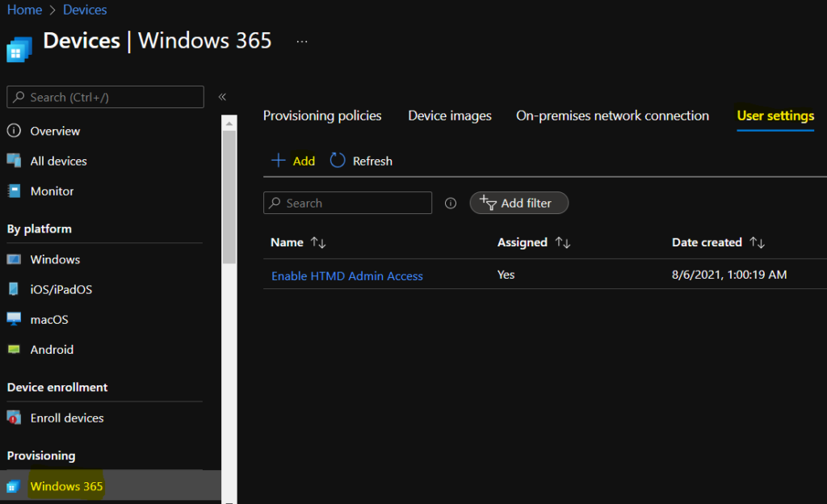Select Windows 365 under Provisioning
This screenshot has height=504, width=827.
point(66,486)
